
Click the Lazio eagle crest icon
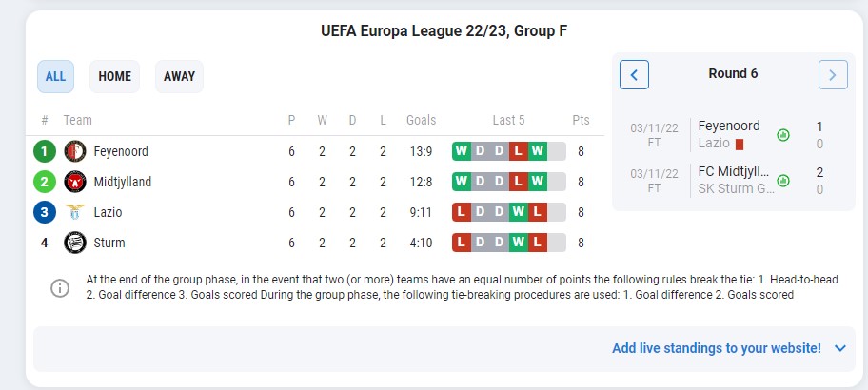coord(75,212)
